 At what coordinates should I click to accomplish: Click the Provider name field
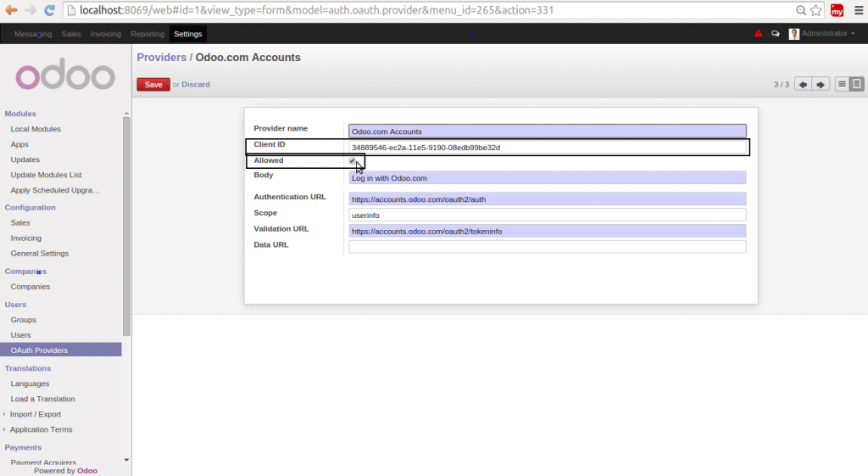point(548,132)
